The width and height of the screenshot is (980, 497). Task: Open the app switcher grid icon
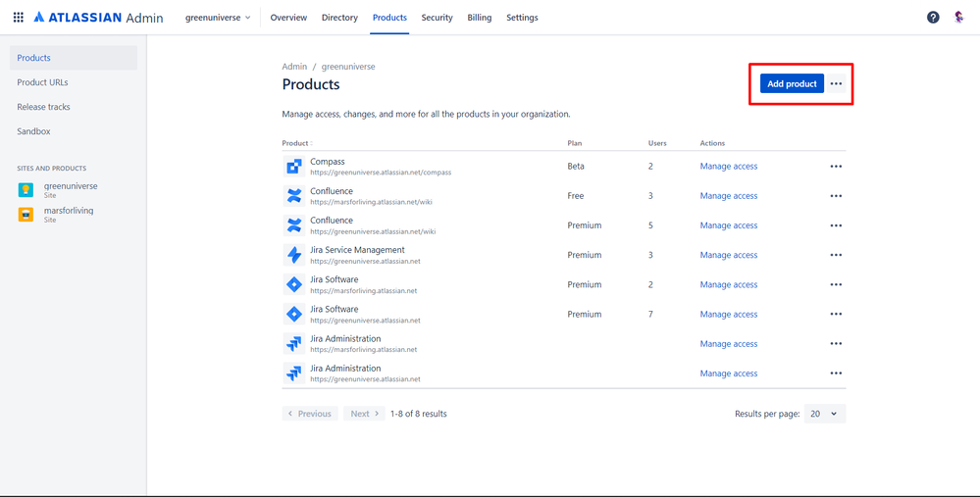tap(18, 18)
